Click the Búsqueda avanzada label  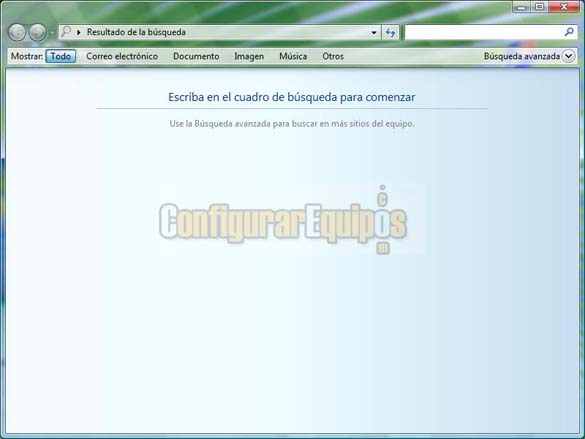pos(522,56)
